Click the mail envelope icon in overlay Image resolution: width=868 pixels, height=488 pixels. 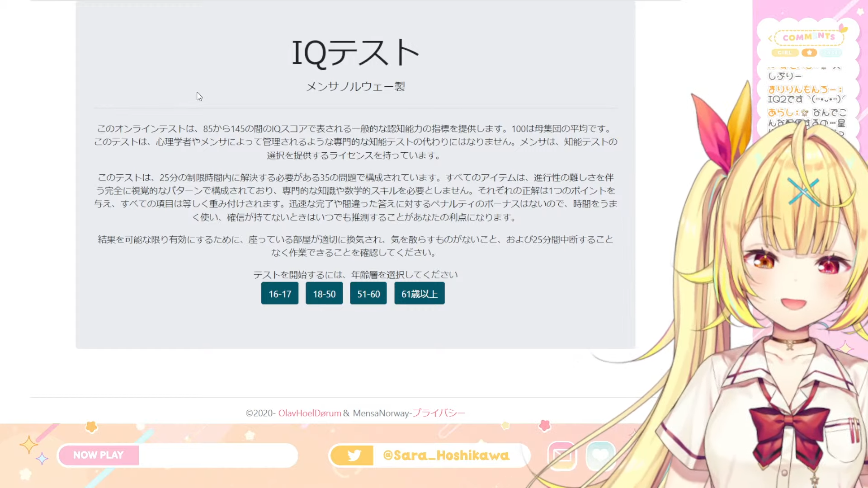562,455
